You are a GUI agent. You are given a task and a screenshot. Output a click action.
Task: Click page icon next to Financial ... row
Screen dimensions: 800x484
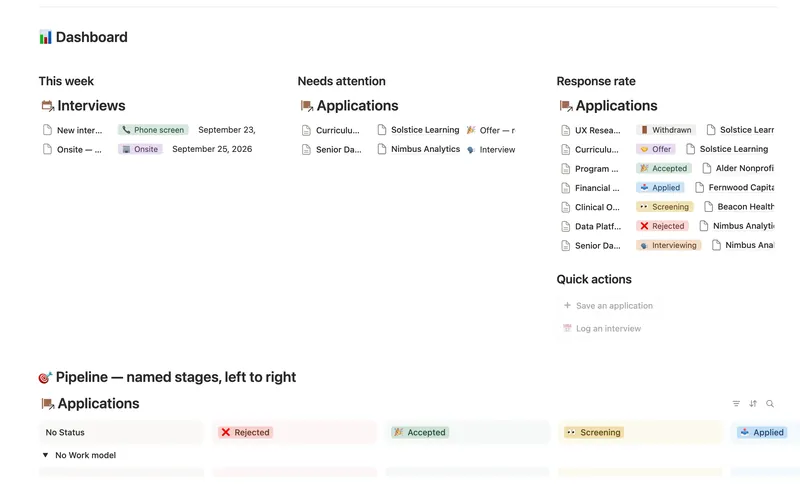[x=565, y=188]
